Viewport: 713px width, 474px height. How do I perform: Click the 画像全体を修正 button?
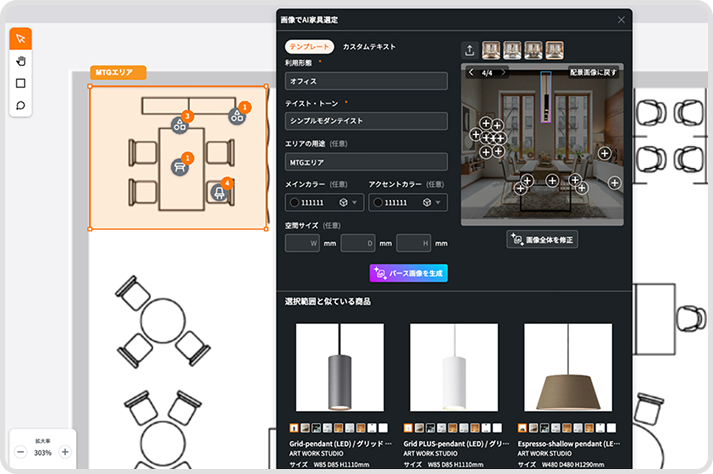coord(542,239)
